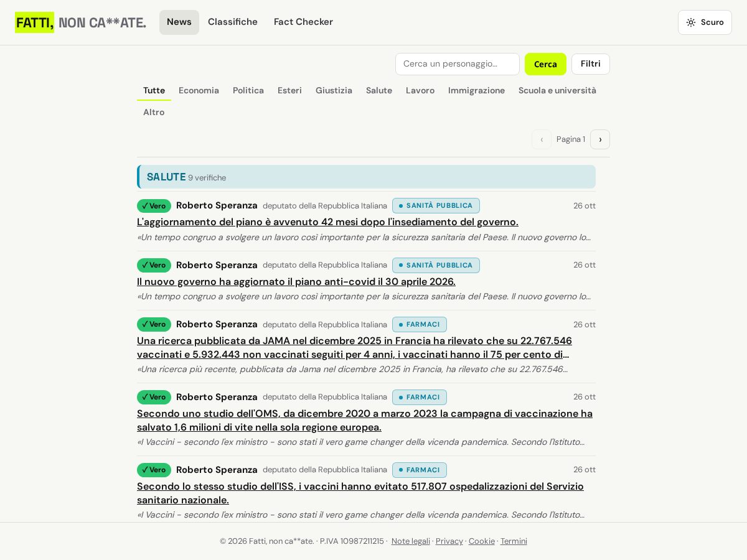Click Vero badge on the OMS claim

(x=154, y=397)
